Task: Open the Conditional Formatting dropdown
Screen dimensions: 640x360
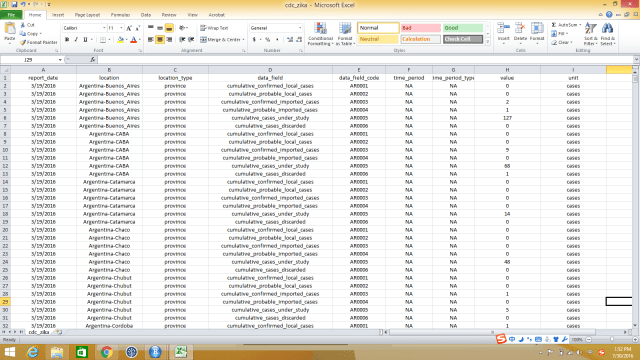Action: click(320, 34)
